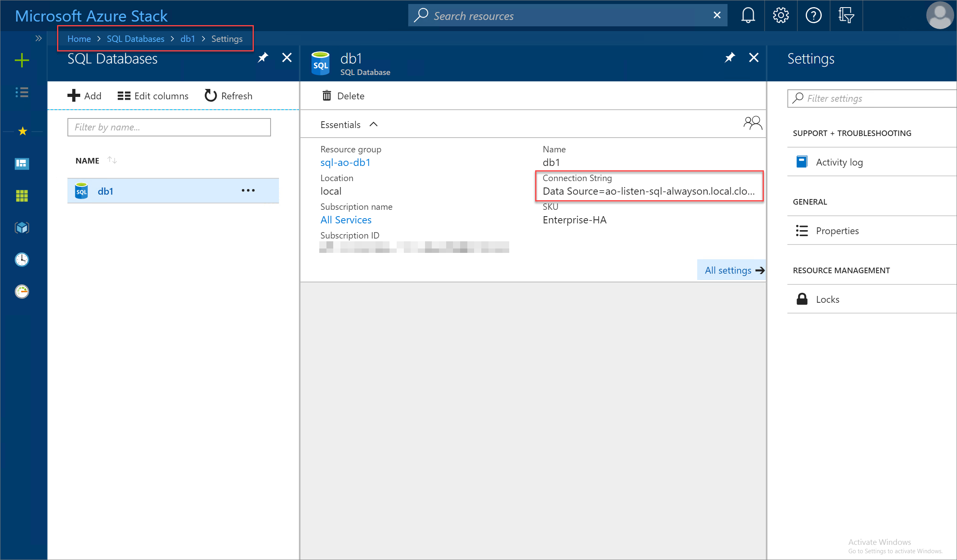Viewport: 957px width, 560px height.
Task: Click the Refresh icon in SQL Databases panel
Action: (x=210, y=95)
